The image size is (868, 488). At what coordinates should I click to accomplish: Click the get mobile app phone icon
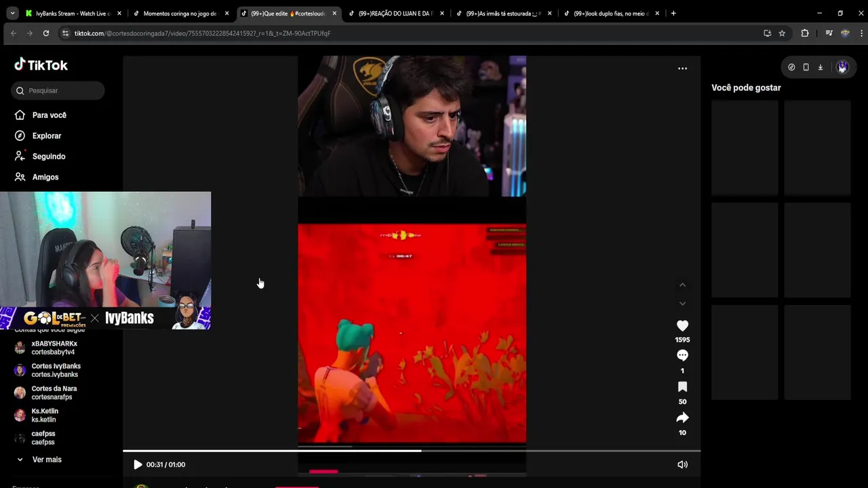coord(806,67)
